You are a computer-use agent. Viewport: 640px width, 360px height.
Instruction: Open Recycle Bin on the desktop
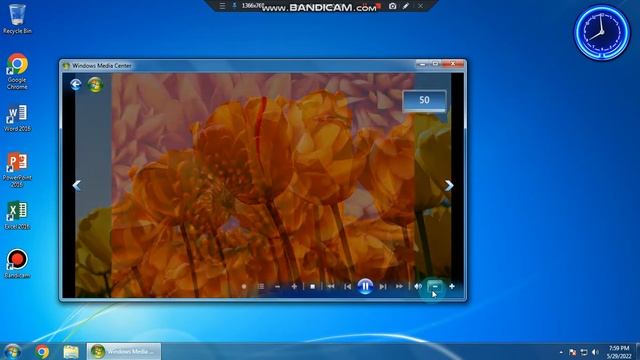17,19
